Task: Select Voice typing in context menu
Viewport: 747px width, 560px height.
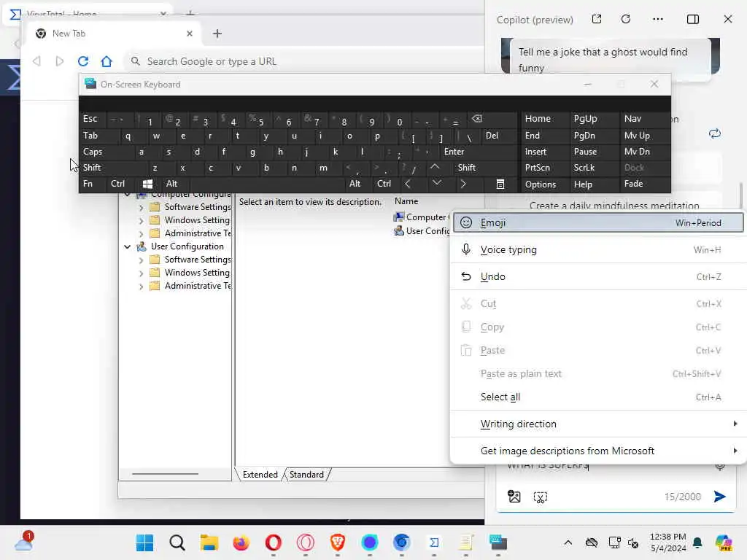Action: [x=599, y=249]
